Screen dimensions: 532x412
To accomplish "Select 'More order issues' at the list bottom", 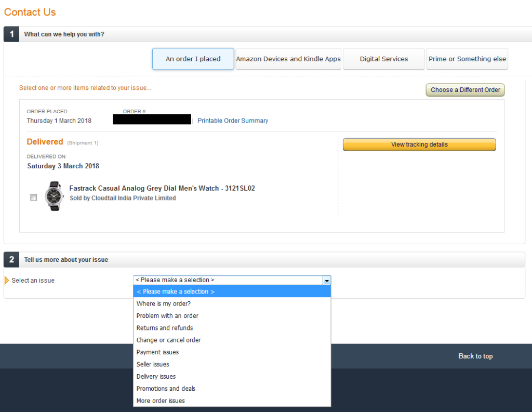I will tap(161, 400).
